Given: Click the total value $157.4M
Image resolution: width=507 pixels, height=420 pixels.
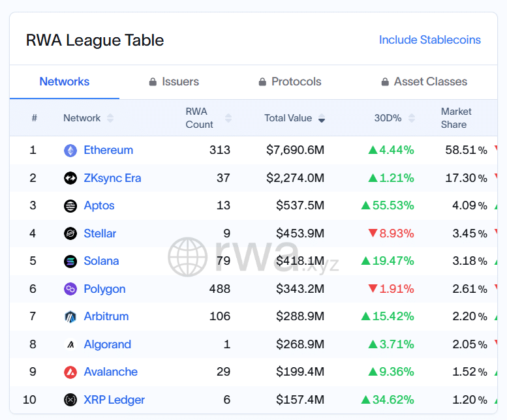Looking at the screenshot, I should (x=300, y=400).
